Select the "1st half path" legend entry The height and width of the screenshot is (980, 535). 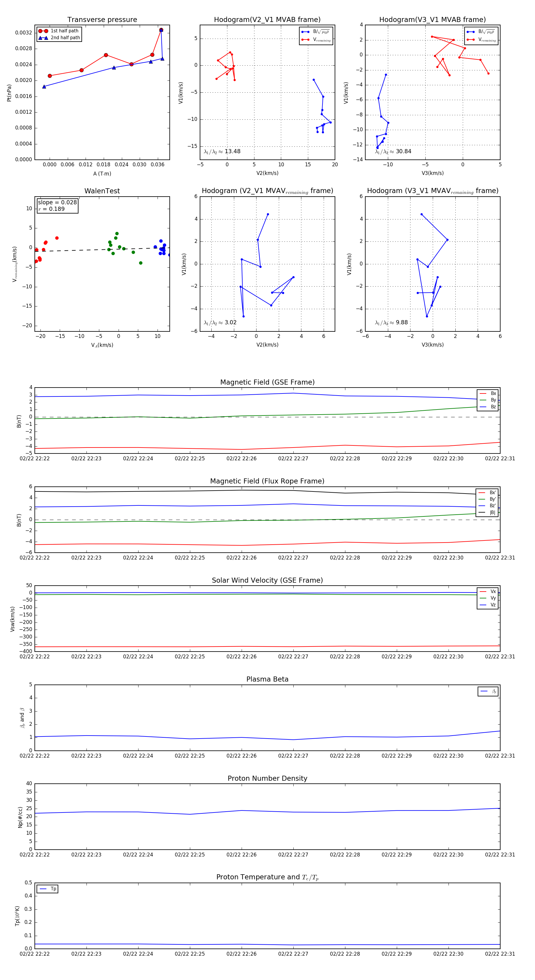click(x=59, y=31)
